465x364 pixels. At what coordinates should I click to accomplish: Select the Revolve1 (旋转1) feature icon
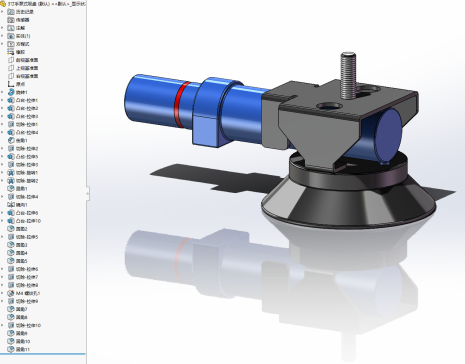(11, 92)
